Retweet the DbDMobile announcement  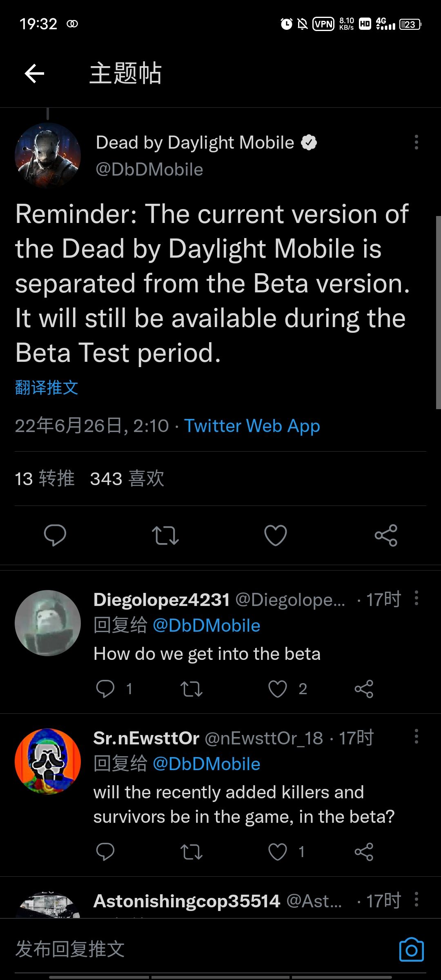click(x=165, y=536)
